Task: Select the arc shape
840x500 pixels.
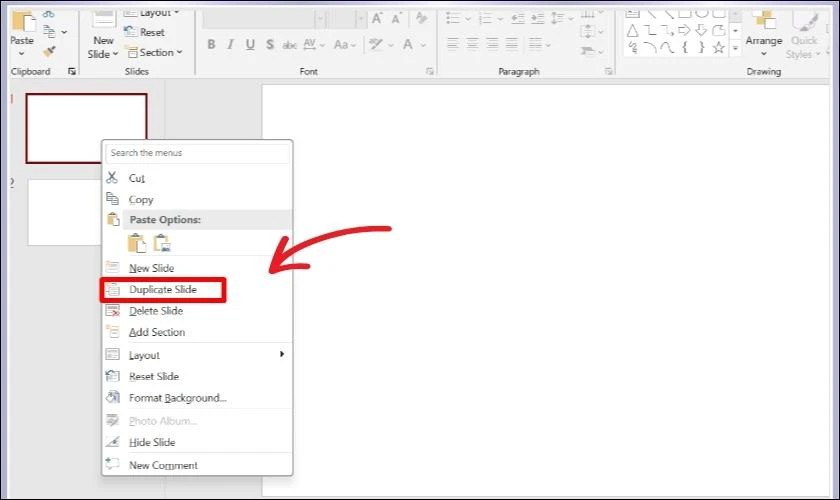Action: point(650,48)
